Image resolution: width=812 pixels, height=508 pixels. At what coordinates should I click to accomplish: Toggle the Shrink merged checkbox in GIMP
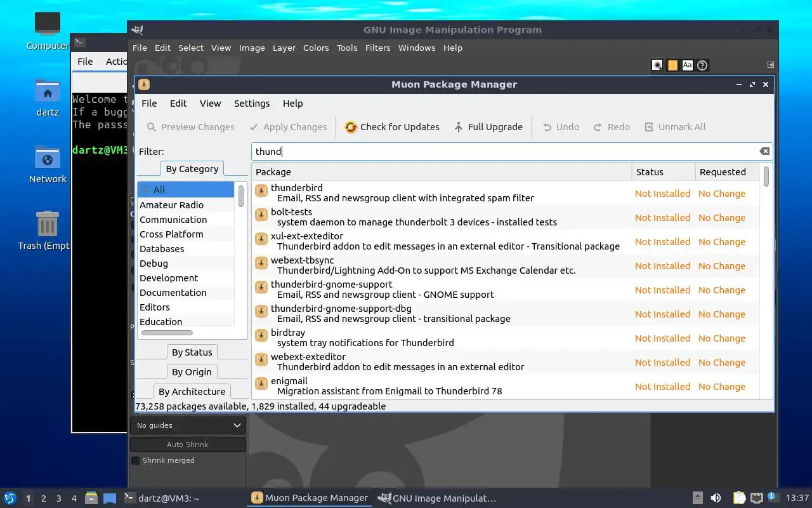click(x=135, y=460)
